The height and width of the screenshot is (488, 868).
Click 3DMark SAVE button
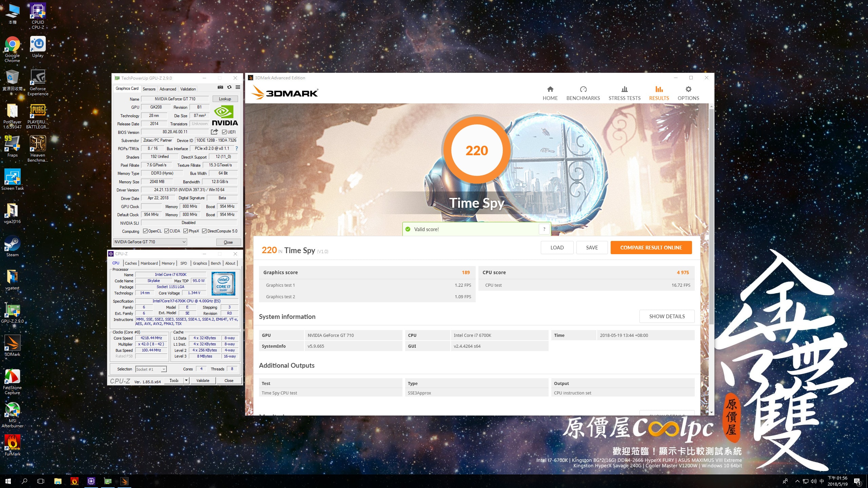click(x=592, y=248)
